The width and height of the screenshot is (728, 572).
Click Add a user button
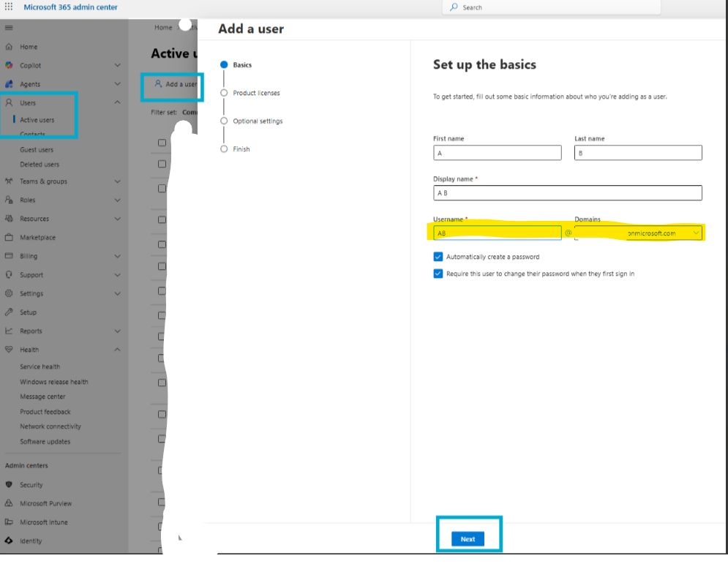pos(176,84)
